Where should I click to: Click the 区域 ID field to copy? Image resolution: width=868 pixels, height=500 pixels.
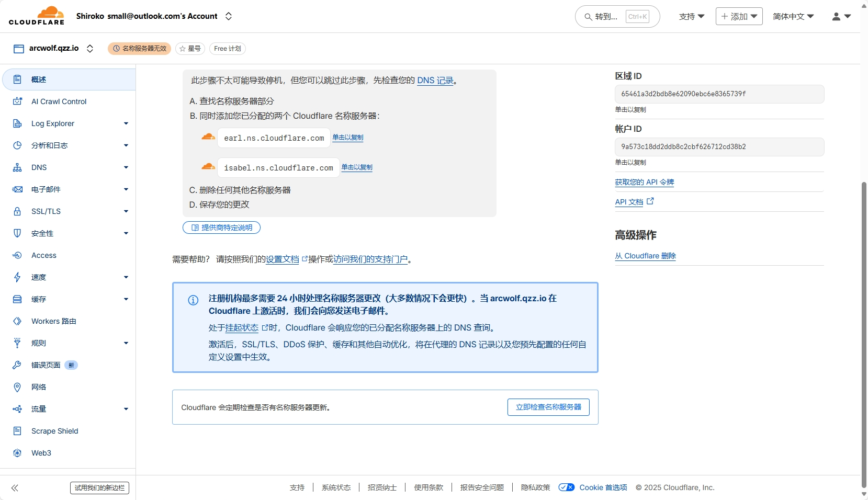(x=719, y=94)
